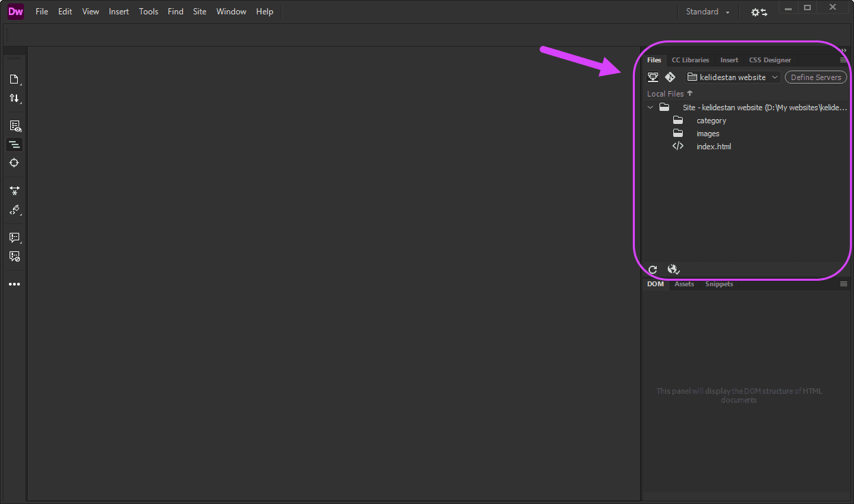Open the Site menu
The image size is (854, 504).
point(199,12)
